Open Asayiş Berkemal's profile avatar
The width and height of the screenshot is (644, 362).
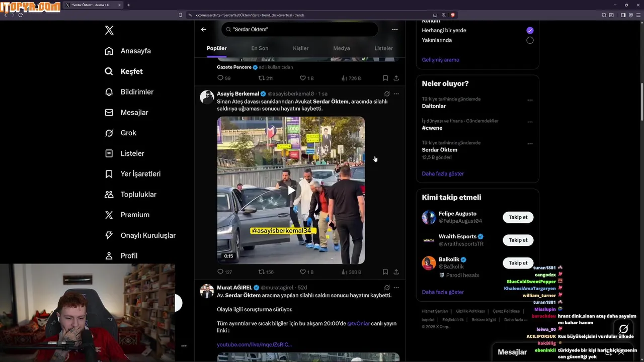click(x=207, y=97)
